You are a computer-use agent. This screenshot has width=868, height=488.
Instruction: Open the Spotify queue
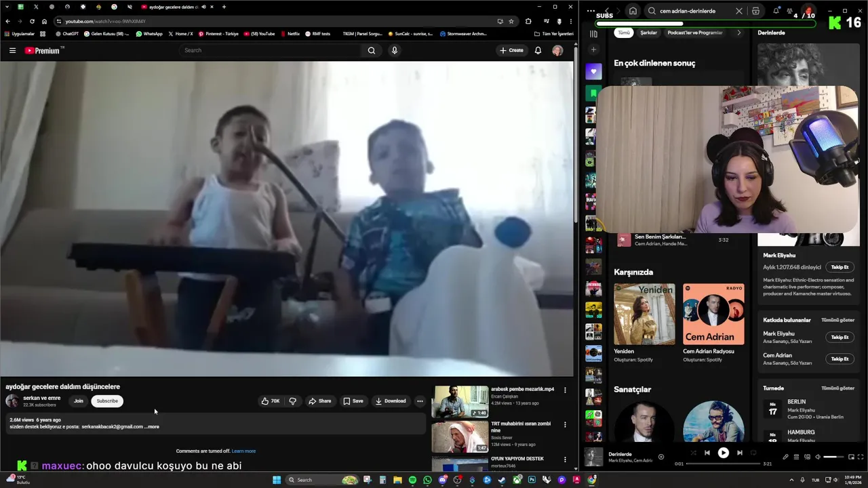click(796, 457)
